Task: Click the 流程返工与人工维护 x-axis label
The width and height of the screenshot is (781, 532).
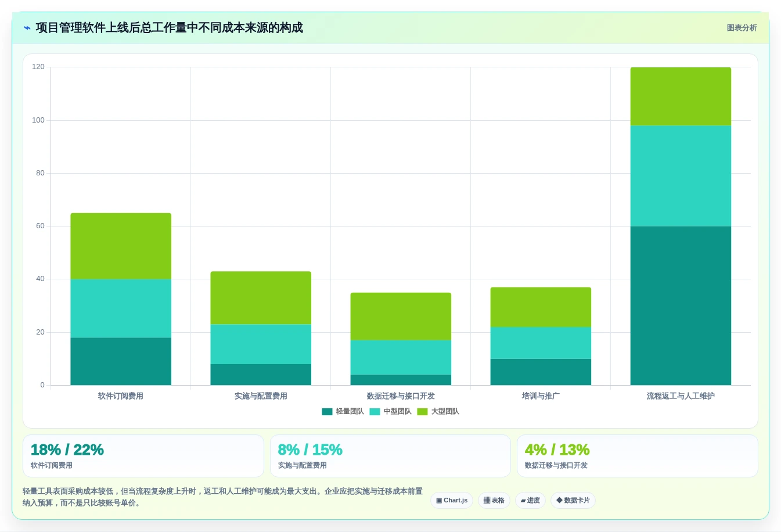Action: (x=681, y=396)
